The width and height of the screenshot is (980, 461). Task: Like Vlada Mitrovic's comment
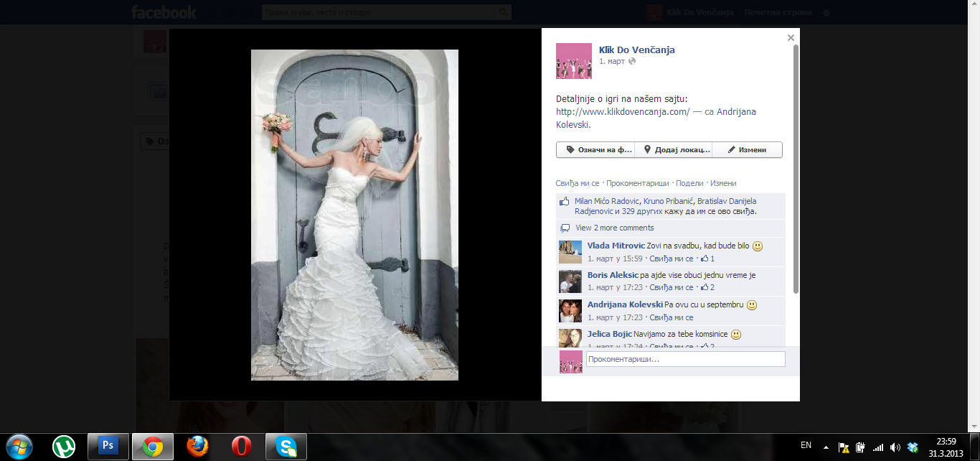672,259
